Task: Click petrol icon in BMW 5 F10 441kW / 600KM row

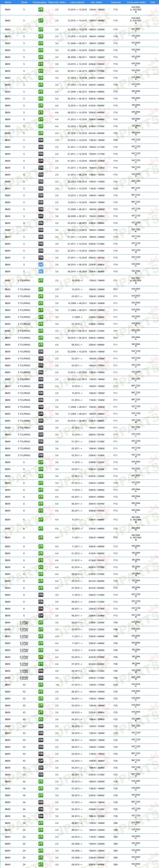Action: pyautogui.click(x=41, y=133)
